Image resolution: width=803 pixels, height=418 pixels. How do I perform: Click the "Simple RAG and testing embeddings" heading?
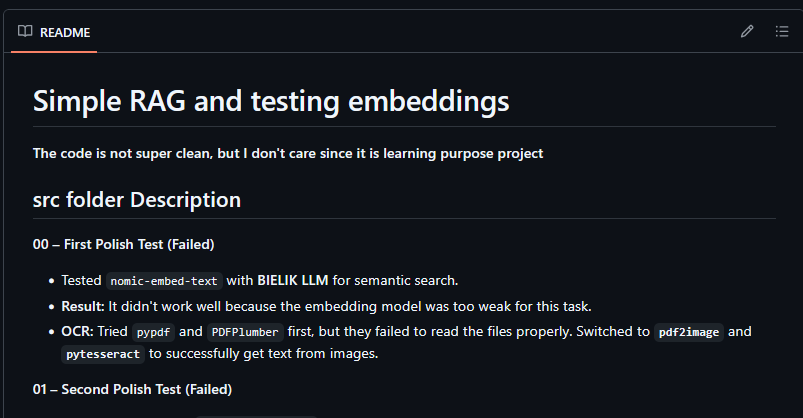click(x=271, y=101)
